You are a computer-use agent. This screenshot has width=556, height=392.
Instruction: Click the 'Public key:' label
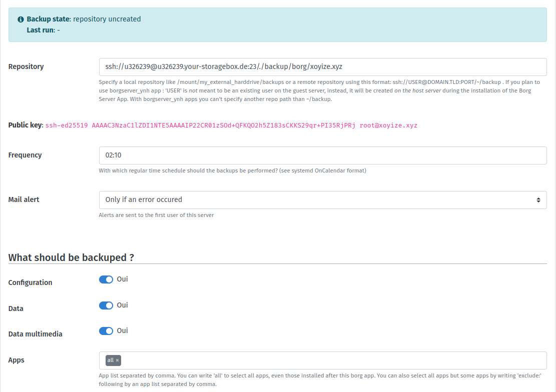(x=26, y=125)
